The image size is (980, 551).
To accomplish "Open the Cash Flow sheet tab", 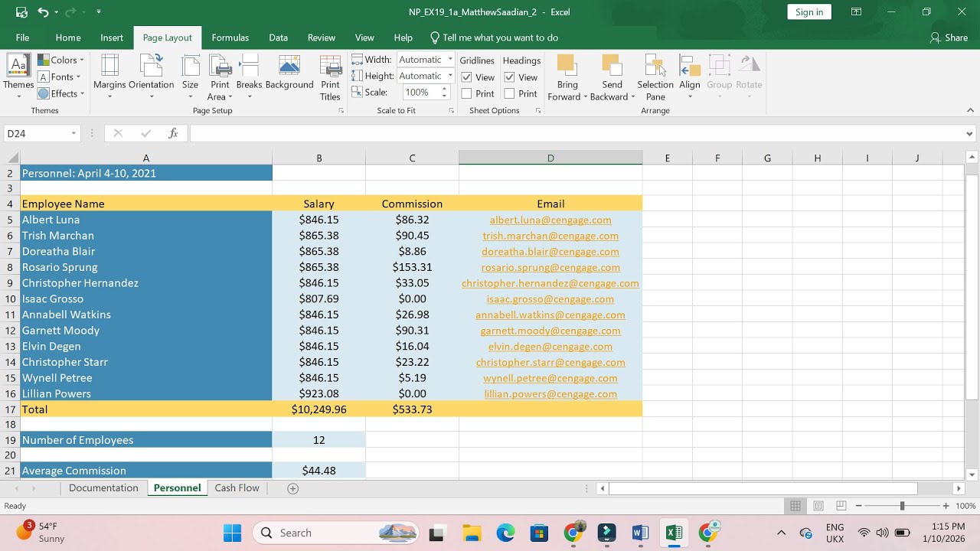I will click(237, 488).
